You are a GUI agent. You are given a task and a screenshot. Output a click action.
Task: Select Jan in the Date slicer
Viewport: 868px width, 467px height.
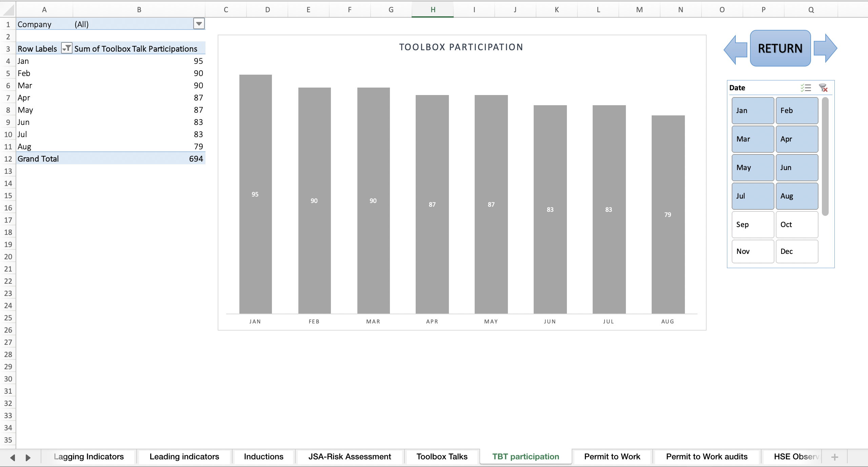[752, 110]
